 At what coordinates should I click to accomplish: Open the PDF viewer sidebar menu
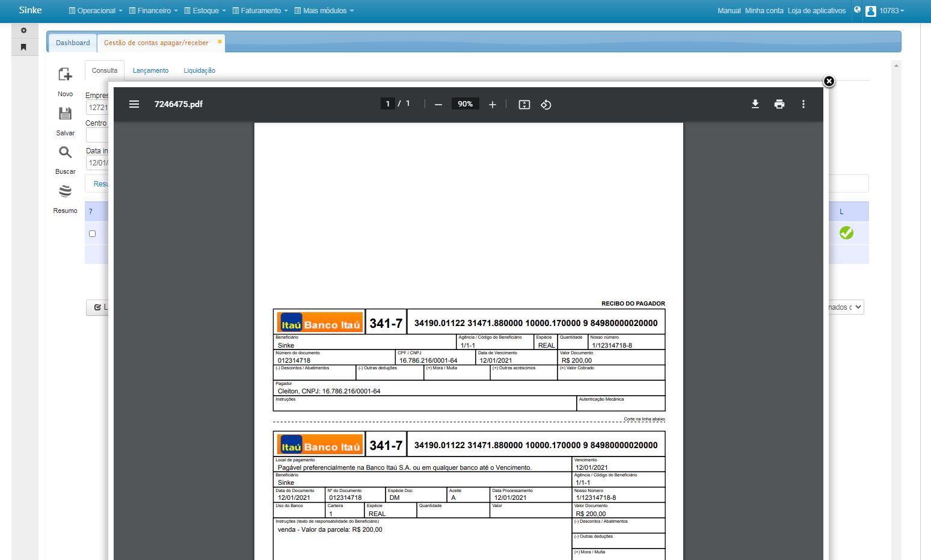pyautogui.click(x=134, y=104)
